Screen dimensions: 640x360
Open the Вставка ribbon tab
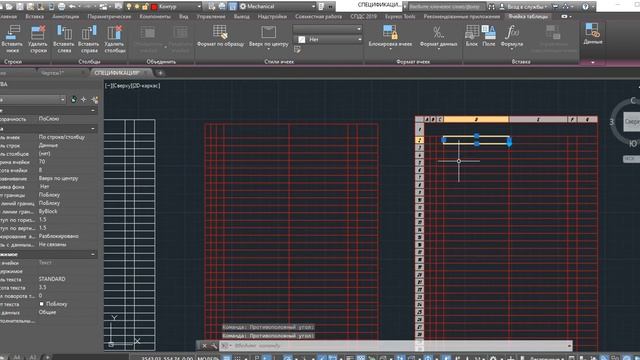click(x=34, y=17)
